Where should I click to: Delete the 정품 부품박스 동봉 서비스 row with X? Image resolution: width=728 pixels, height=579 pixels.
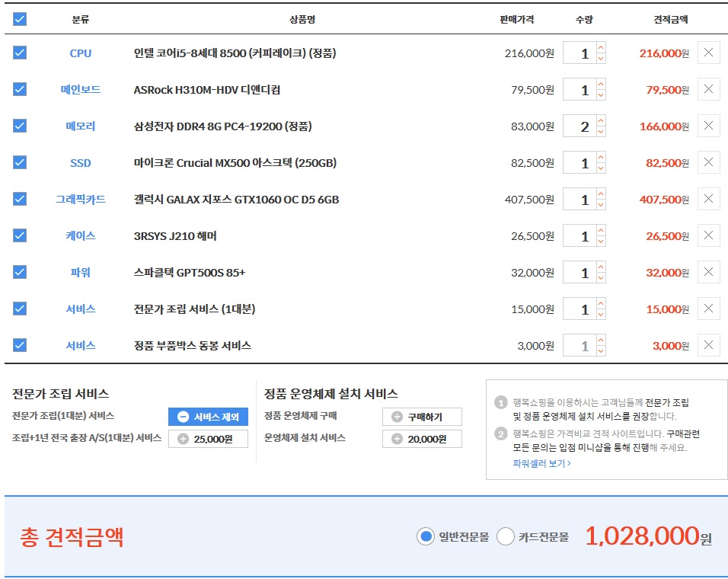point(708,345)
